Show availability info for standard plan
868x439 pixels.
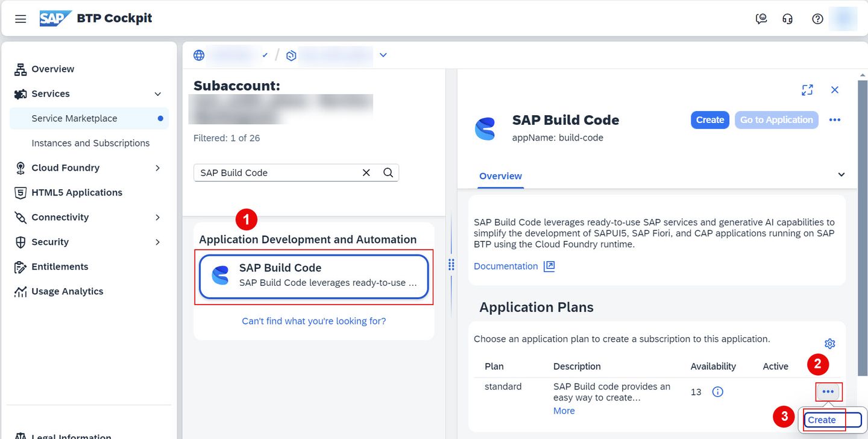(717, 392)
